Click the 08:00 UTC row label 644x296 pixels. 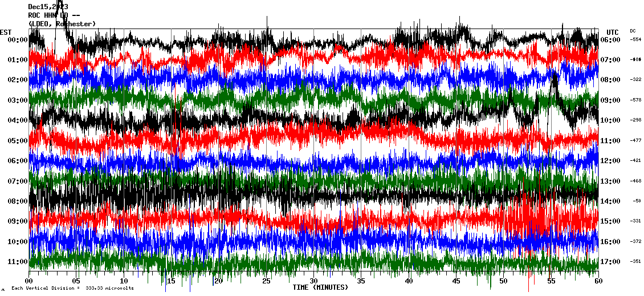[x=610, y=80]
